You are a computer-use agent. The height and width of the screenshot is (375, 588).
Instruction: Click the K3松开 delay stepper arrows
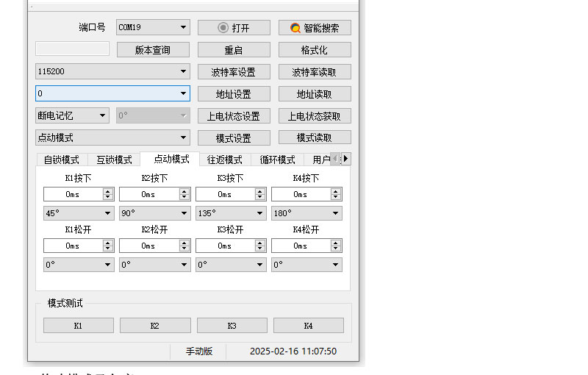pyautogui.click(x=260, y=246)
